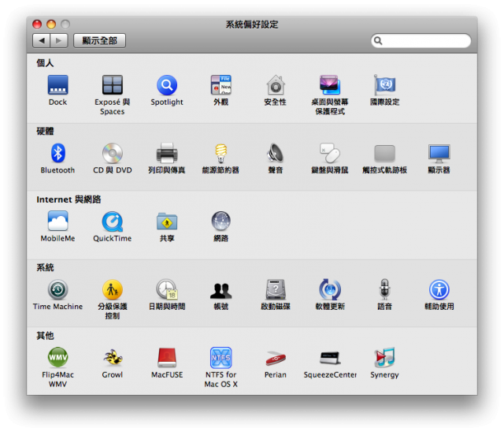Go forward with the right arrow button
This screenshot has height=432, width=504.
point(59,41)
